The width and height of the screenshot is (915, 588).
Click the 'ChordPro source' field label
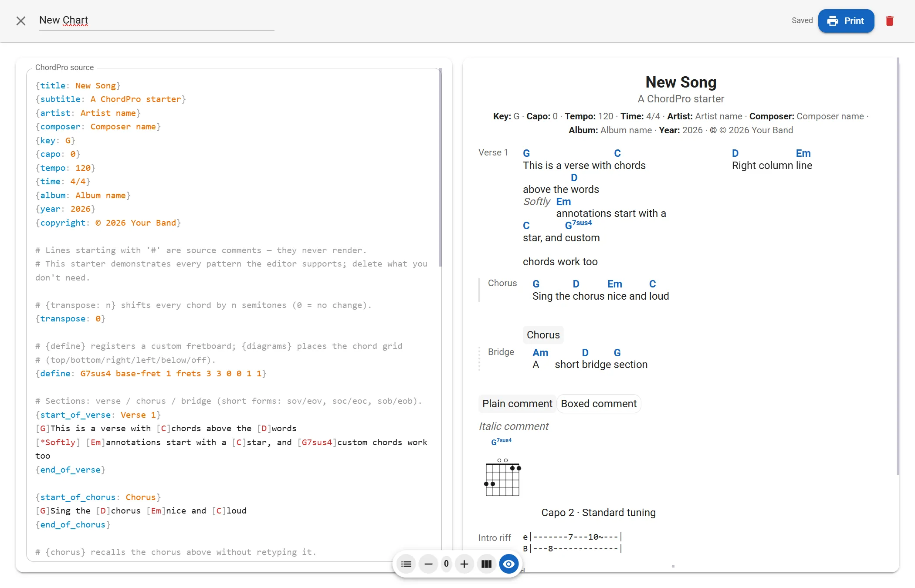[64, 68]
